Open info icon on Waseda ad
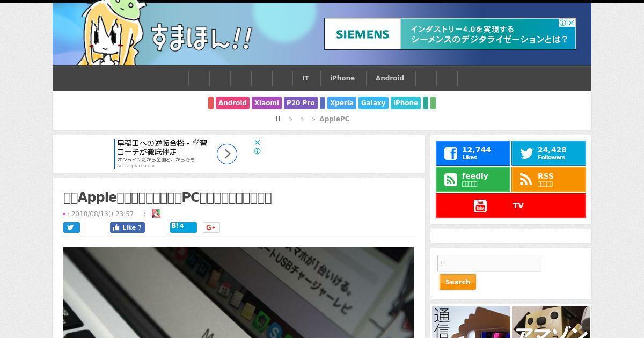Viewport: 644px width, 338px height. (x=257, y=151)
